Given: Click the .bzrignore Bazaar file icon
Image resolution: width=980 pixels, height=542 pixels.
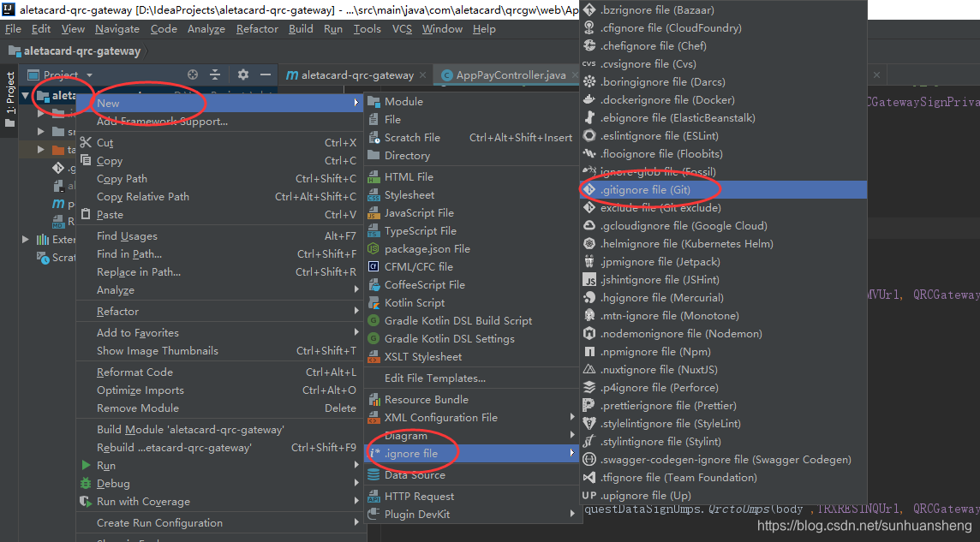Looking at the screenshot, I should click(589, 10).
